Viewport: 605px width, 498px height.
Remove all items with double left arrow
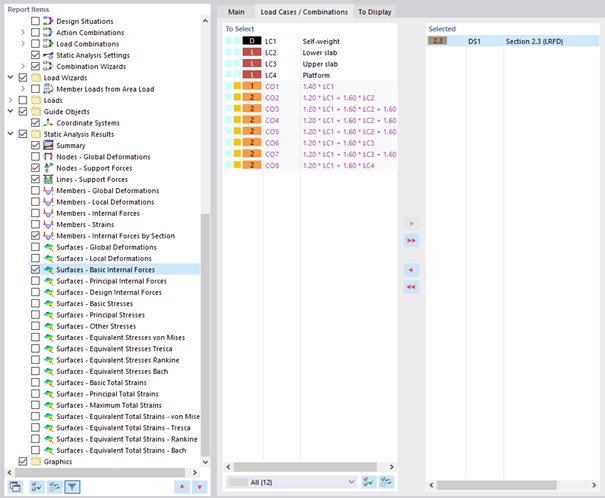[x=411, y=287]
